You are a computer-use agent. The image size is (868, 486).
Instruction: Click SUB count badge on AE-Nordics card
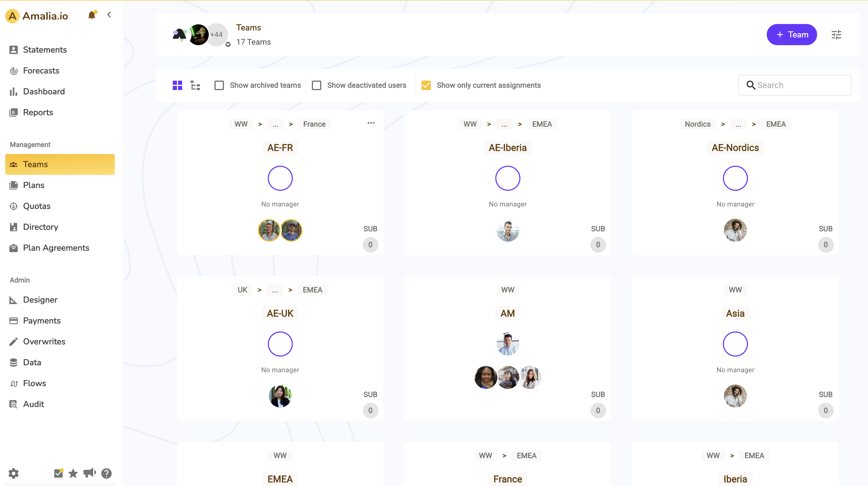[x=825, y=245]
